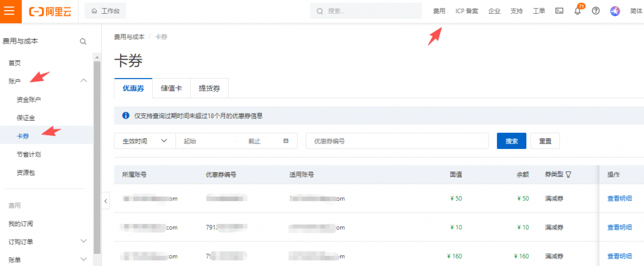Click 查看明细 for the ¥50 coupon
This screenshot has height=266, width=644.
click(x=619, y=199)
